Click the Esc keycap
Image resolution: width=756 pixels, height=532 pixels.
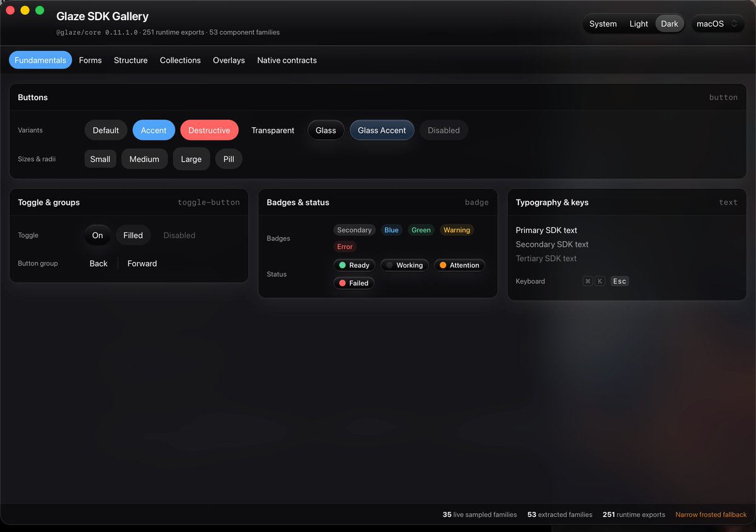[x=620, y=281]
